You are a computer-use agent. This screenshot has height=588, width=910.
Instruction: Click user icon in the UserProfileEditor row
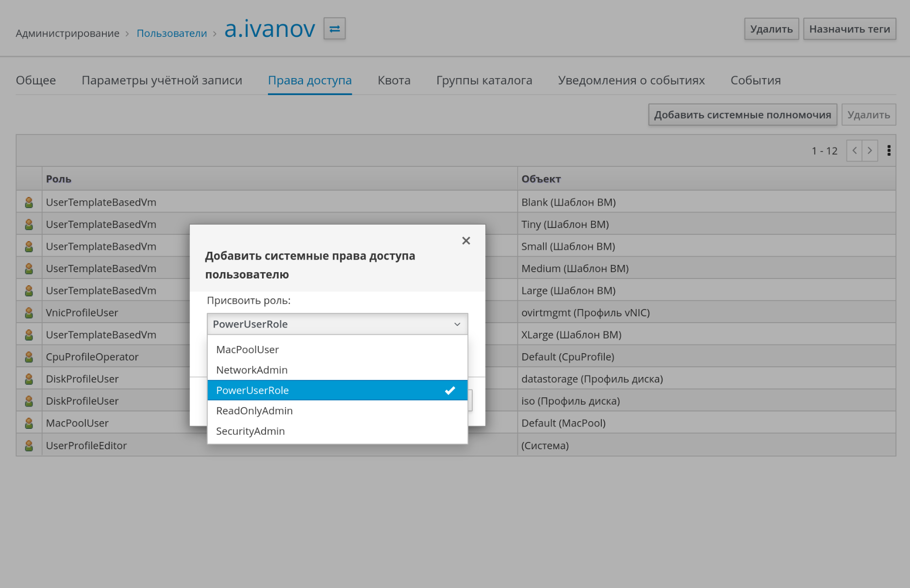coord(29,445)
